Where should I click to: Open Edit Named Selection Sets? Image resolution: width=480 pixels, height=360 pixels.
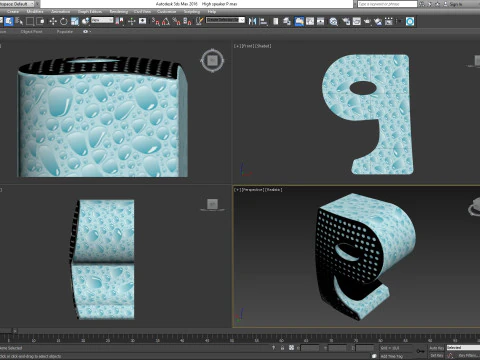[199, 21]
